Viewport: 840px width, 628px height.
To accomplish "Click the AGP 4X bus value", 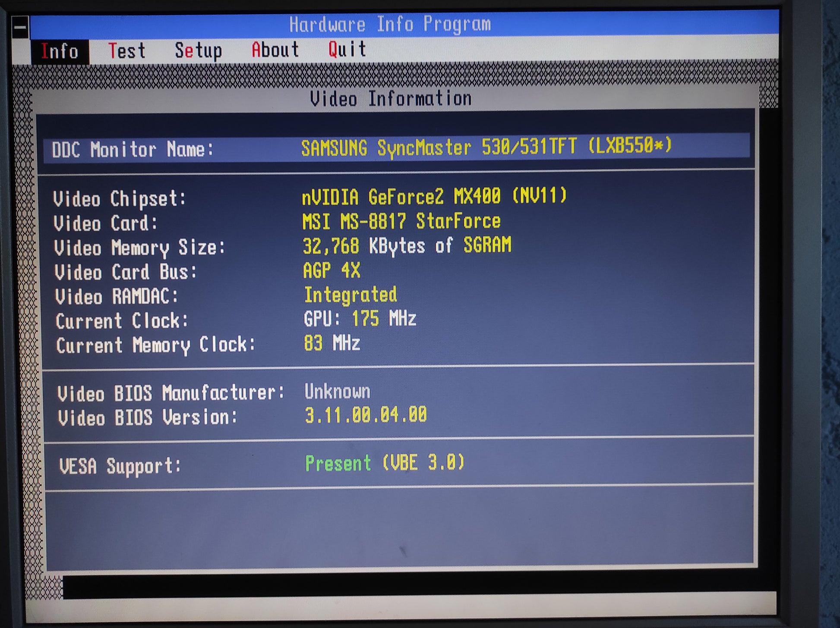I will pyautogui.click(x=332, y=271).
